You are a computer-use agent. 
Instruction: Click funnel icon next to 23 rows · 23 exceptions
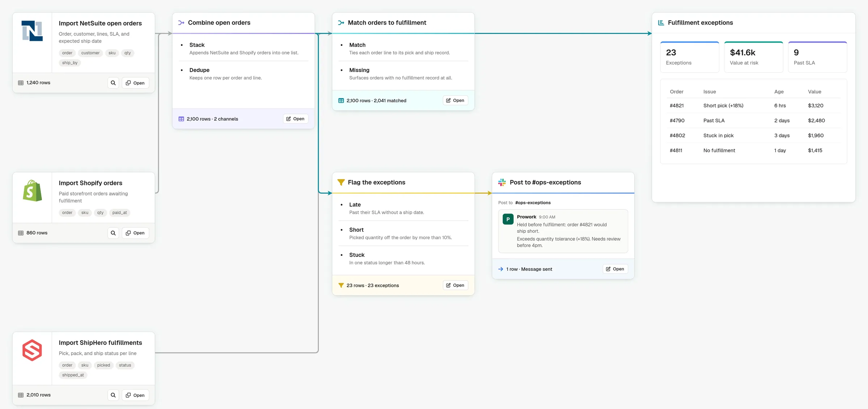click(341, 285)
